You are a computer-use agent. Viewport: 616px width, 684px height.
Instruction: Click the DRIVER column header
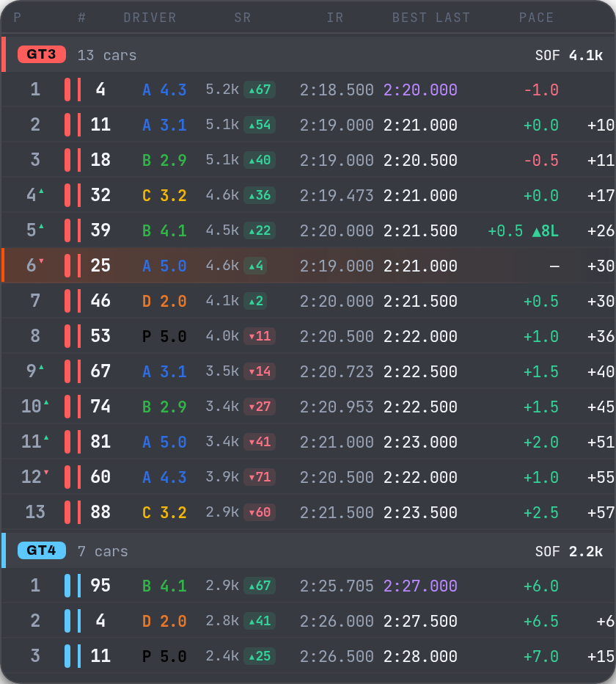tap(150, 18)
